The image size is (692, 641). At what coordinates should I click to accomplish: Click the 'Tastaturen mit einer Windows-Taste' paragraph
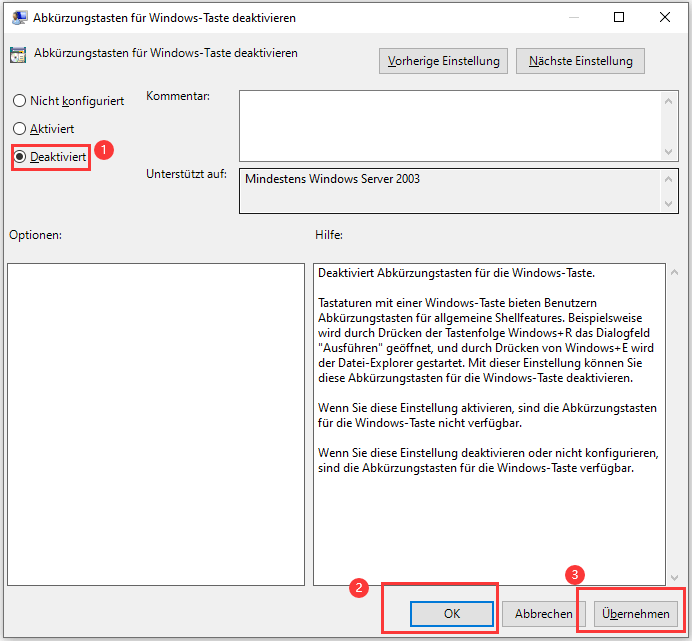tap(485, 340)
